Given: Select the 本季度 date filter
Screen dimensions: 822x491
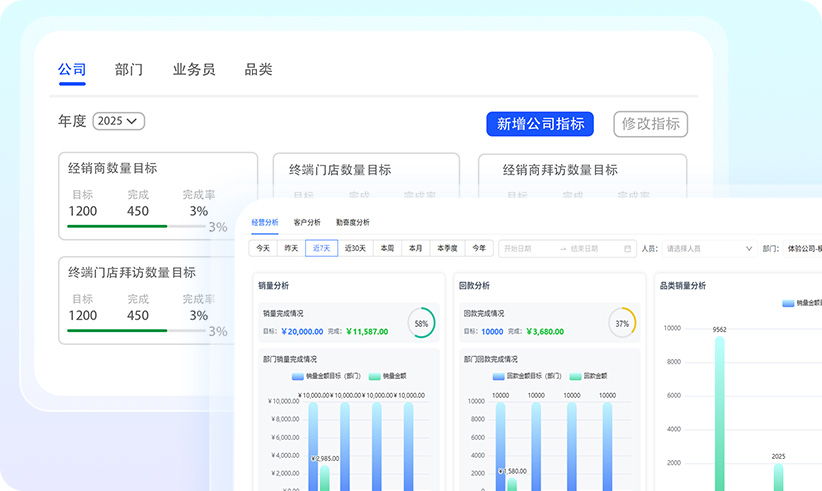Looking at the screenshot, I should pyautogui.click(x=447, y=248).
